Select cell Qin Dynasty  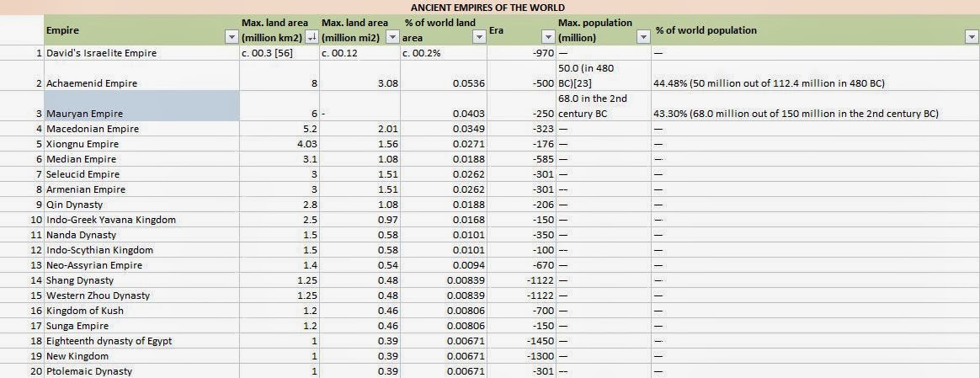coord(141,205)
